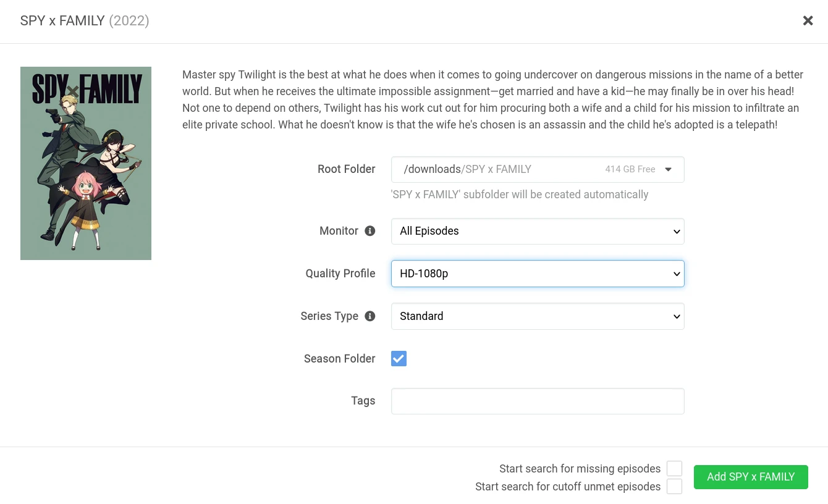Image resolution: width=828 pixels, height=504 pixels.
Task: Uncheck the Season Folder checkbox
Action: (399, 359)
